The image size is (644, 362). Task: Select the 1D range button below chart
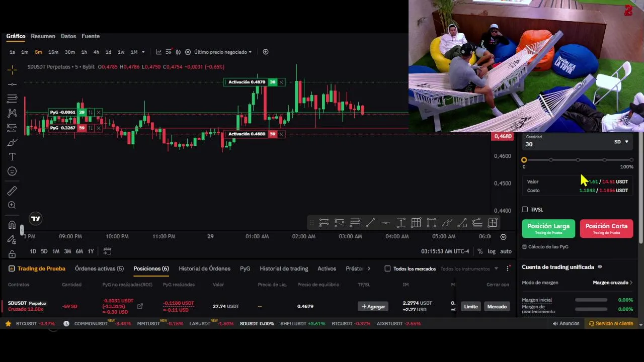[x=33, y=251]
